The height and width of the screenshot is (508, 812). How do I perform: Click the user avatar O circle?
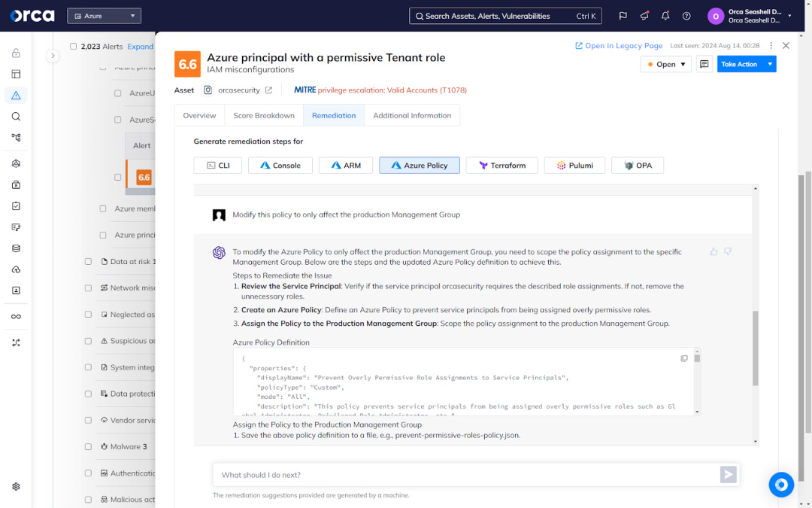coord(716,16)
